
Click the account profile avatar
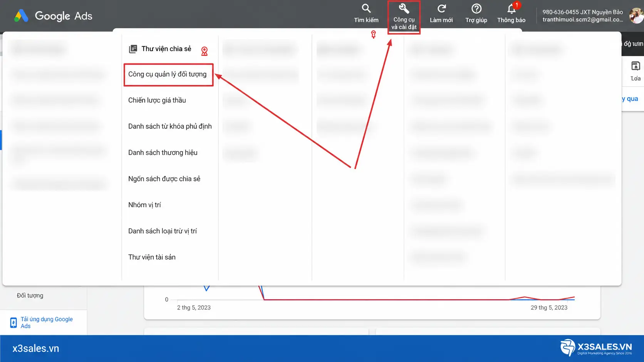pos(636,16)
